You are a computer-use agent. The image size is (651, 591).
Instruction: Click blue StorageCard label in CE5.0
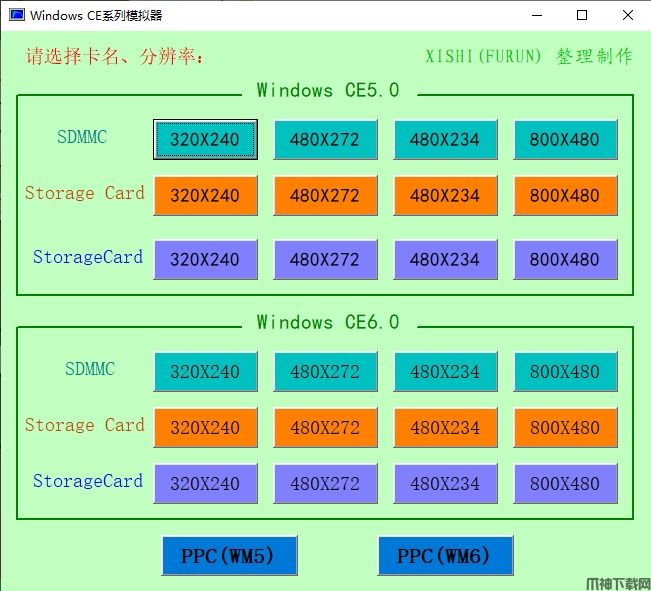[x=88, y=257]
